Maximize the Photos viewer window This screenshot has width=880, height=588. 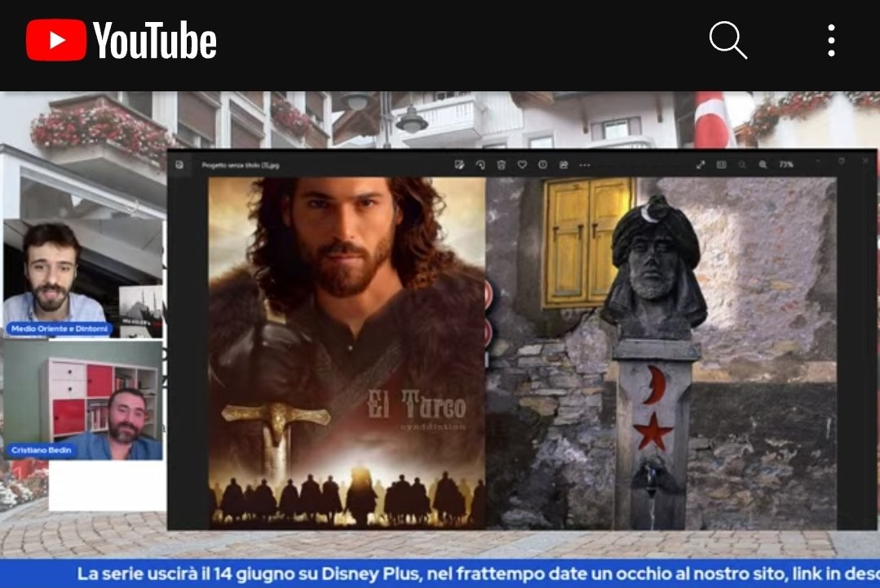click(x=842, y=161)
